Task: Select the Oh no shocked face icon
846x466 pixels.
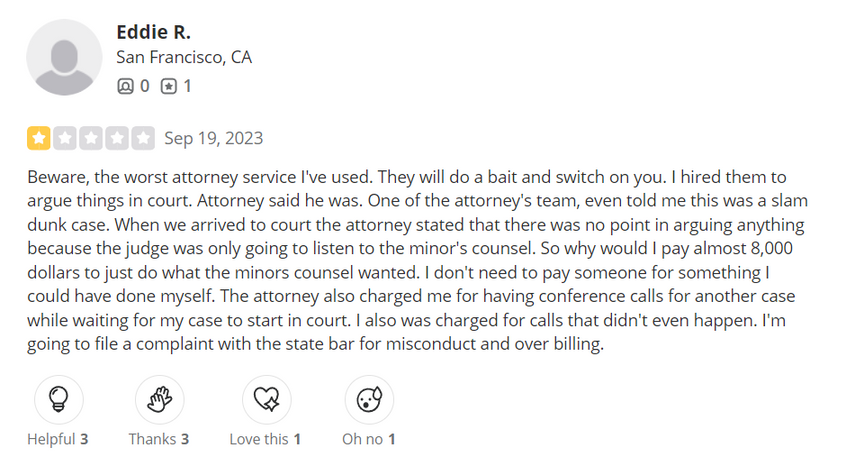Action: coord(369,400)
